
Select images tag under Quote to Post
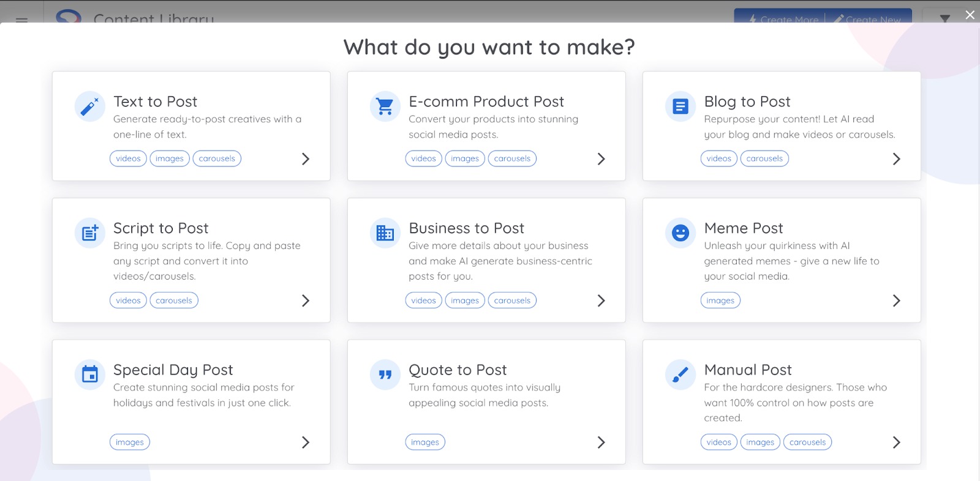point(425,442)
